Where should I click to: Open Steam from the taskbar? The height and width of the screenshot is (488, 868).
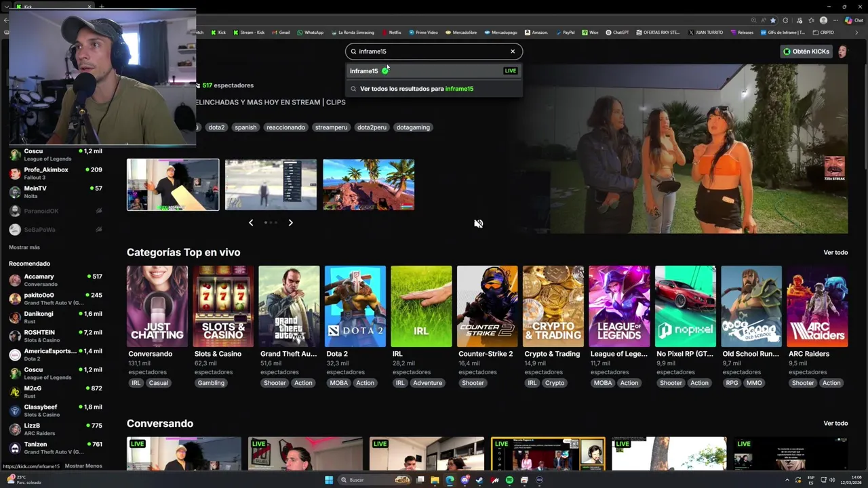(479, 480)
